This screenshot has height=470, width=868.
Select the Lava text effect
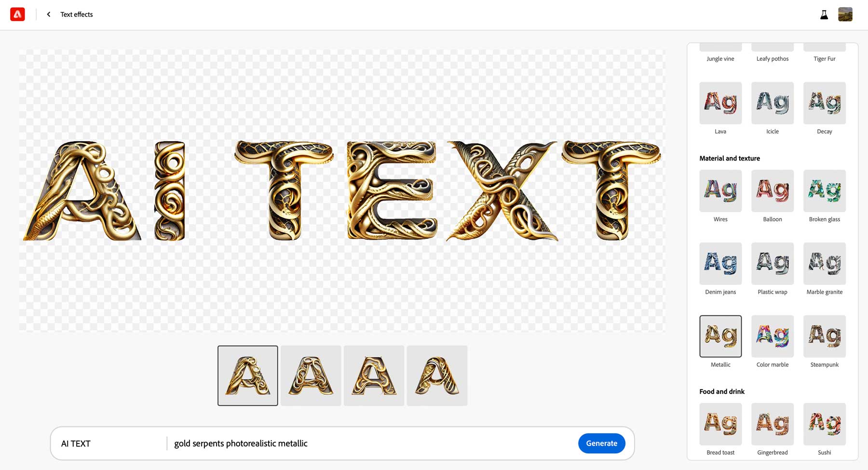(x=720, y=103)
